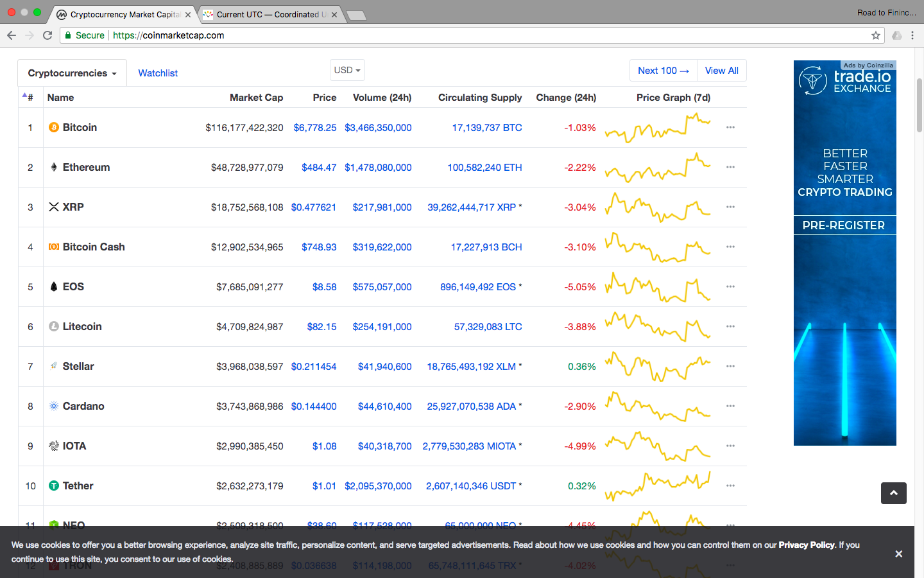Click the Stellar 7d price graph
This screenshot has width=924, height=578.
(x=658, y=366)
